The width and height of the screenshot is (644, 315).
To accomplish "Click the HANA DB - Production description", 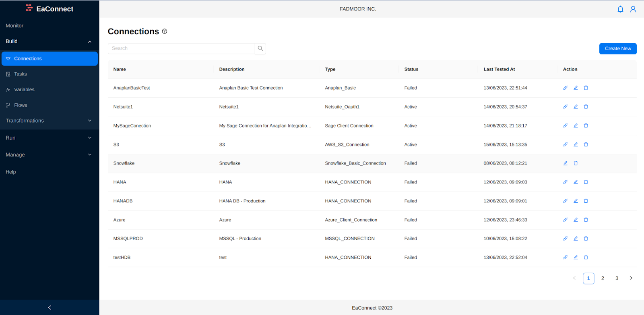I will (x=242, y=201).
